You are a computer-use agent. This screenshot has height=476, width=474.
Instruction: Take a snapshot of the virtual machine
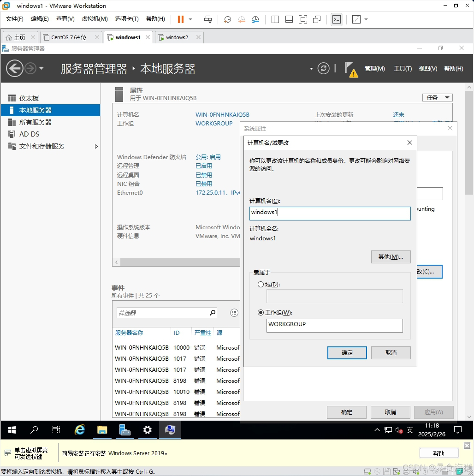pos(227,19)
